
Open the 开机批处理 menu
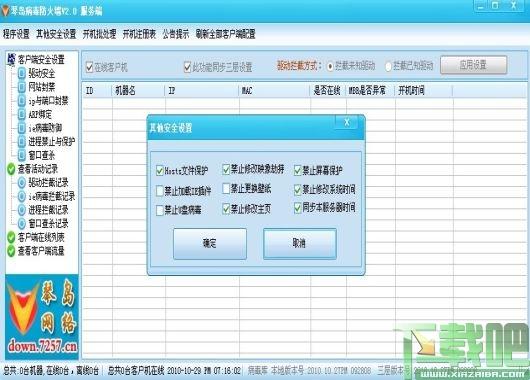tap(99, 34)
